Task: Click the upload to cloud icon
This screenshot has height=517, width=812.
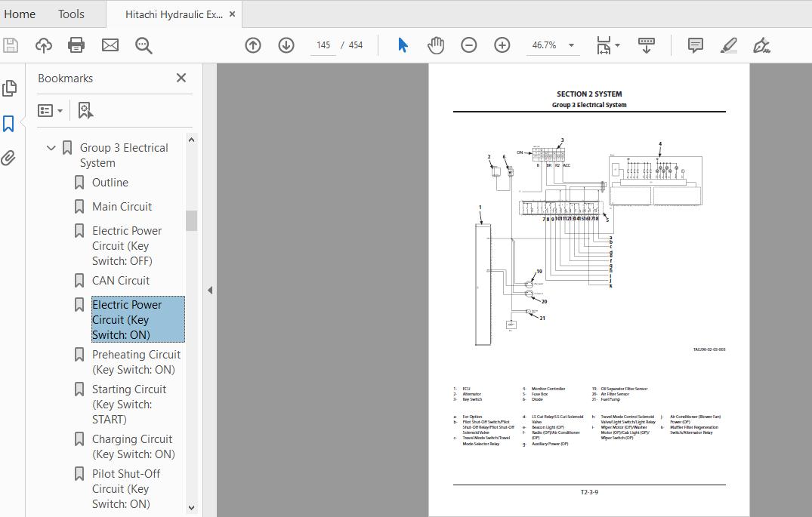Action: (x=44, y=45)
